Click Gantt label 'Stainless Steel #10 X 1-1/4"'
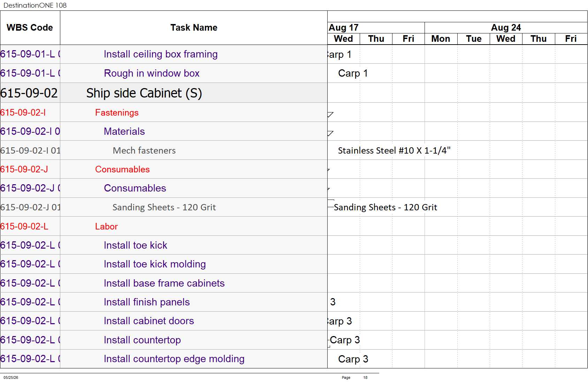Viewport: 588px width, 382px height. click(x=394, y=150)
